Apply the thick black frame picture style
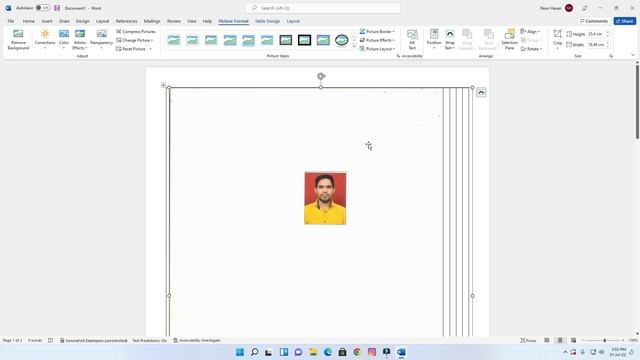The image size is (640, 360). pos(304,40)
